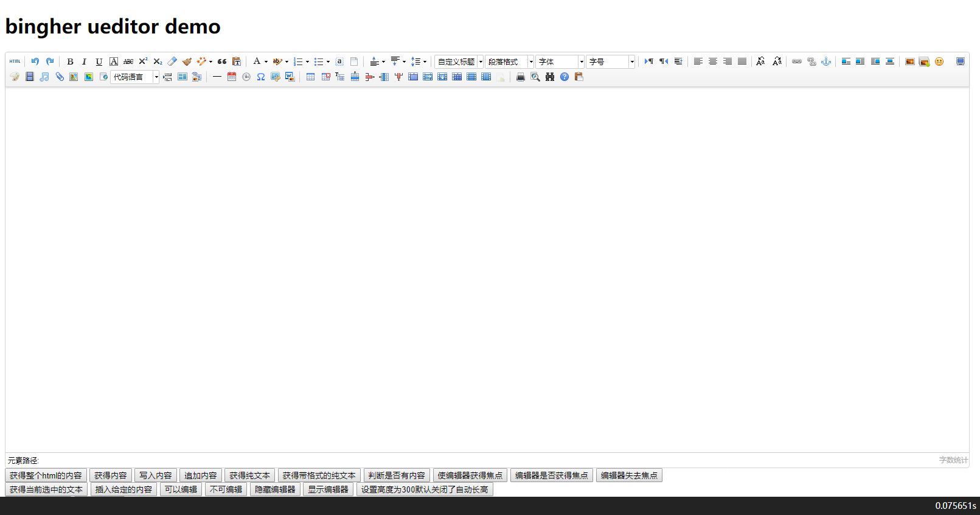
Task: Toggle underline formatting
Action: pyautogui.click(x=99, y=61)
